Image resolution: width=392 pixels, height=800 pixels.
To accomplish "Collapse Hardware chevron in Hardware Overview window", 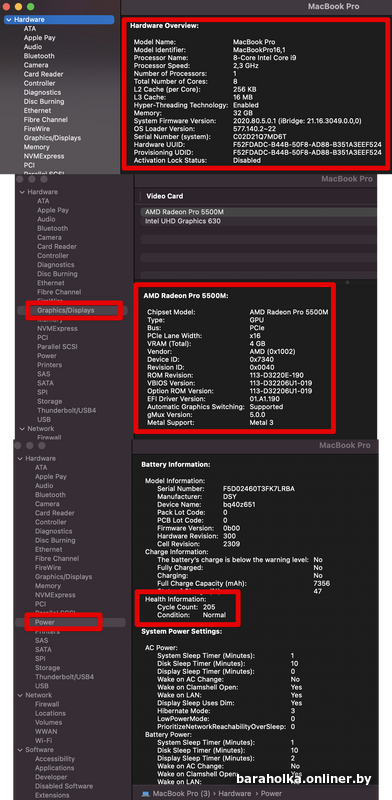I will (9, 19).
